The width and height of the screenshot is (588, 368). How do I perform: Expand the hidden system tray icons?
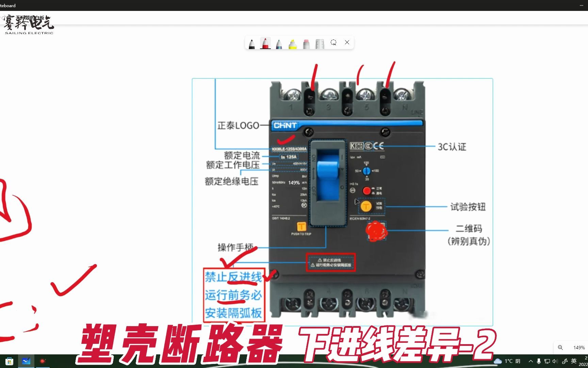tap(531, 361)
